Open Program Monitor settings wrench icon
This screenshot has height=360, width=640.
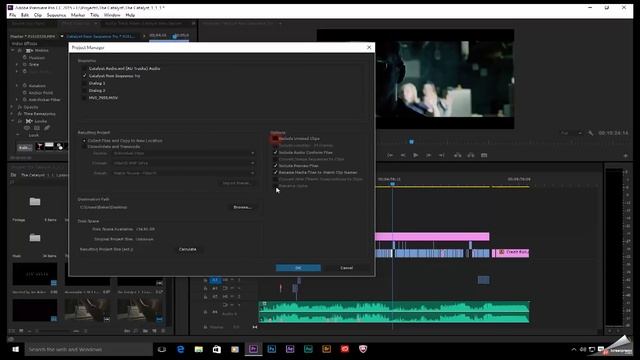[x=591, y=133]
